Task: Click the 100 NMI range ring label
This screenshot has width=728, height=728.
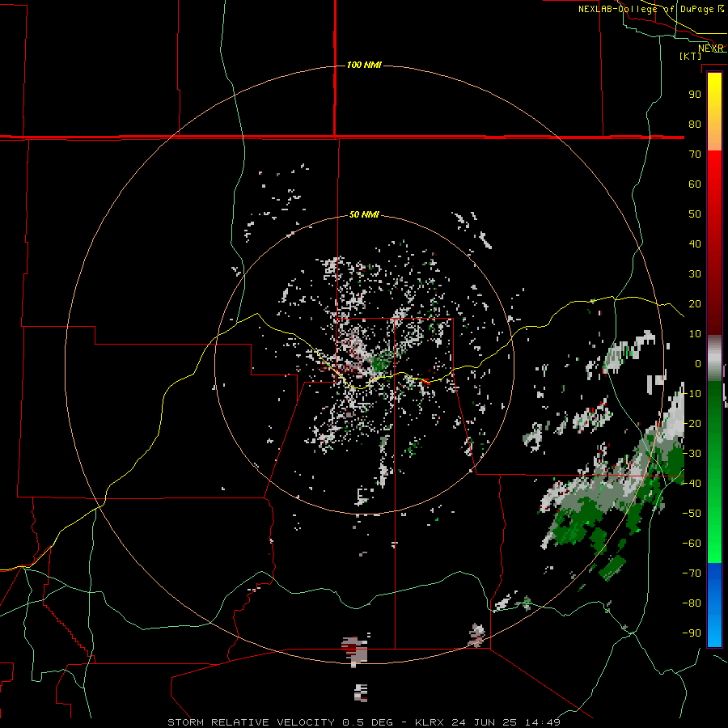Action: coord(364,65)
